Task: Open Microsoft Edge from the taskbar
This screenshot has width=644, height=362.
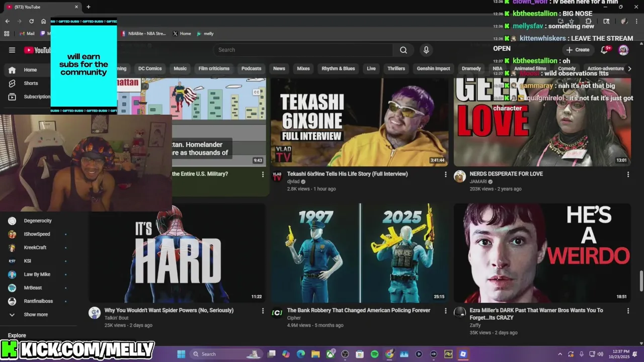Action: (301, 354)
